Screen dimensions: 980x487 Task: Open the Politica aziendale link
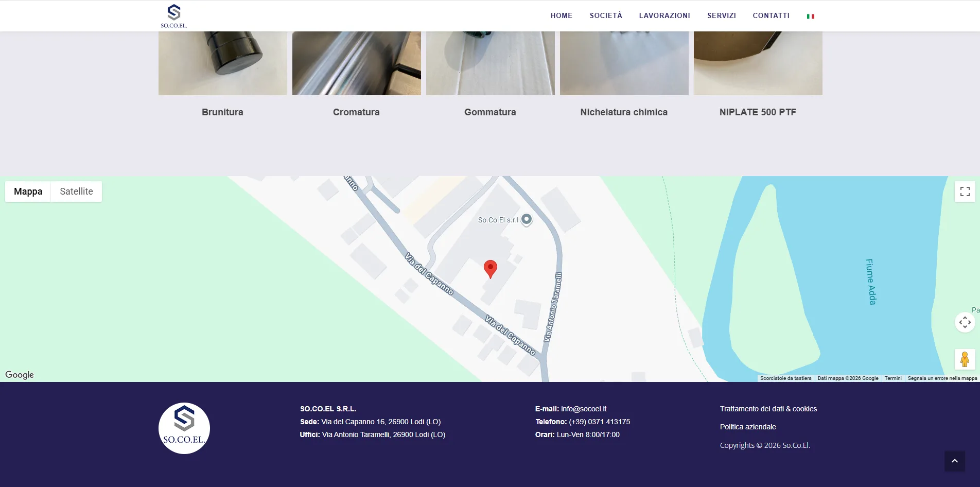tap(748, 427)
